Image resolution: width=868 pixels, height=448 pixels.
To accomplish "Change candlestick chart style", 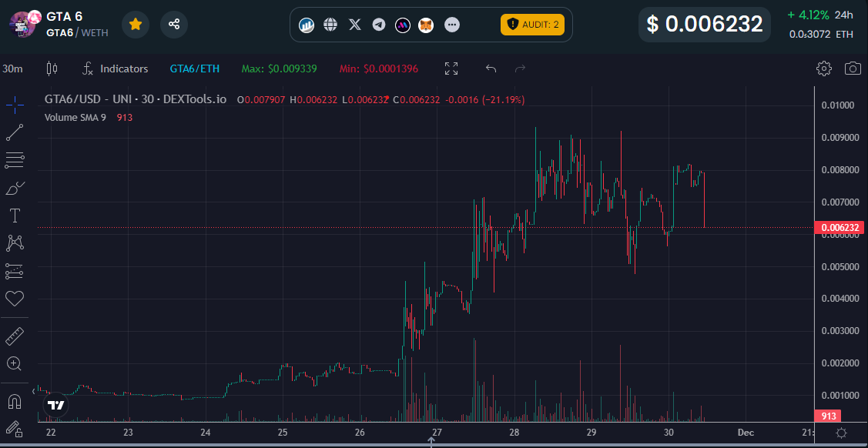I will 52,69.
